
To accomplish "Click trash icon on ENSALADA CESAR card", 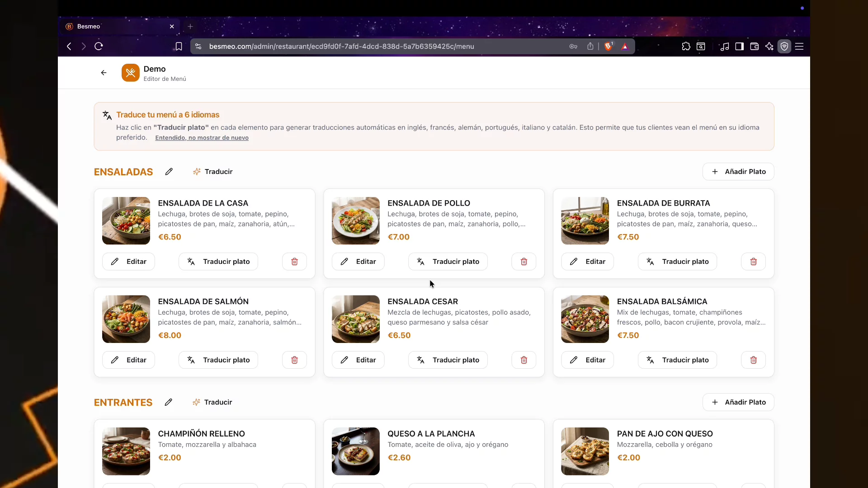I will [524, 360].
